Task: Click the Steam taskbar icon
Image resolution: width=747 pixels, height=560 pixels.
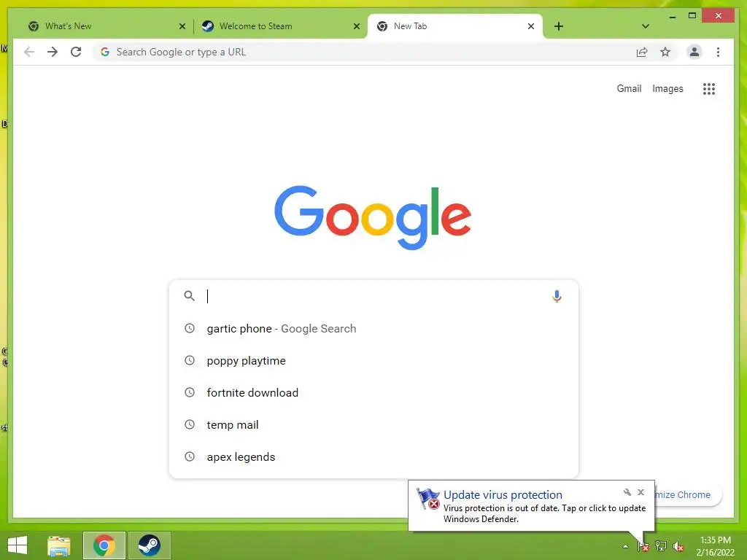Action: pyautogui.click(x=149, y=545)
